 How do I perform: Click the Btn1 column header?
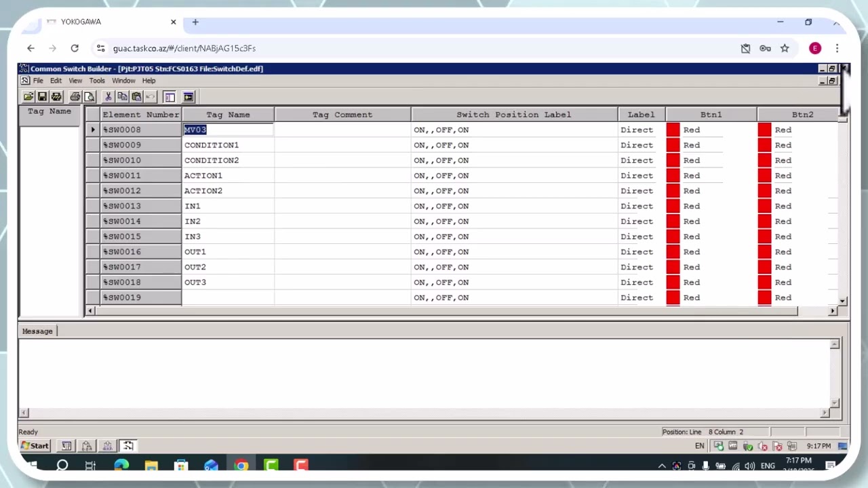coord(711,115)
